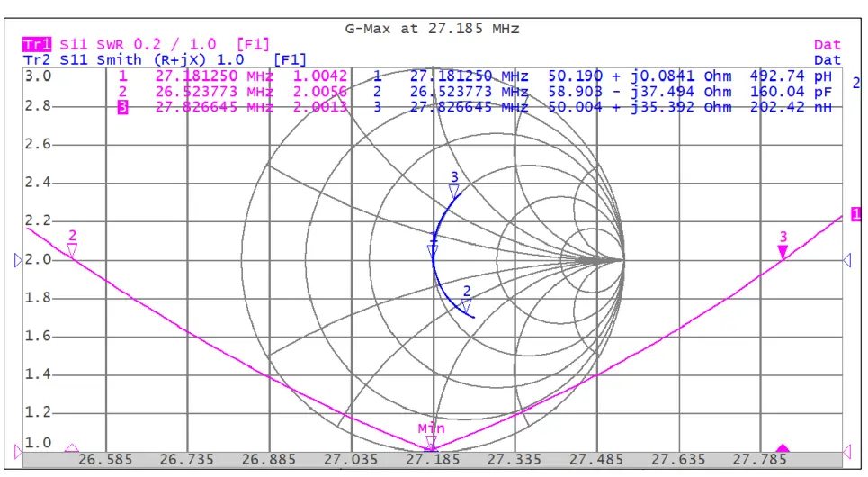This screenshot has width=868, height=477.
Task: Click 'SWR 0.2 / 1.0' scale text
Action: tap(157, 44)
